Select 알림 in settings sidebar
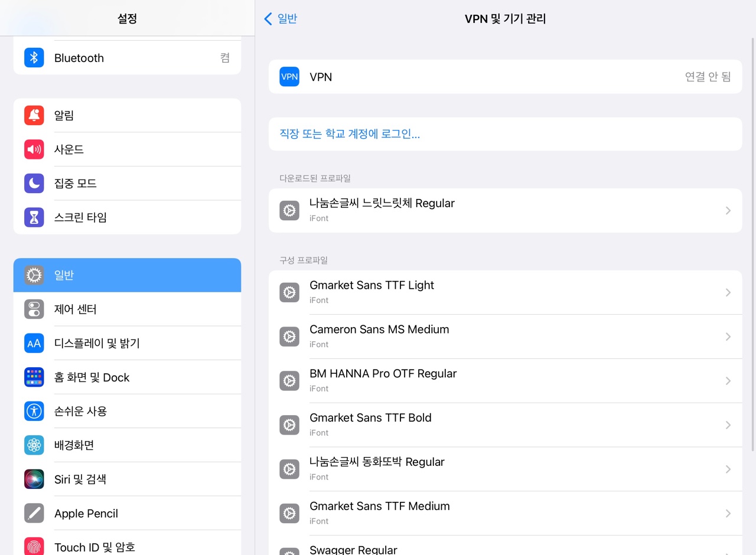 coord(127,115)
